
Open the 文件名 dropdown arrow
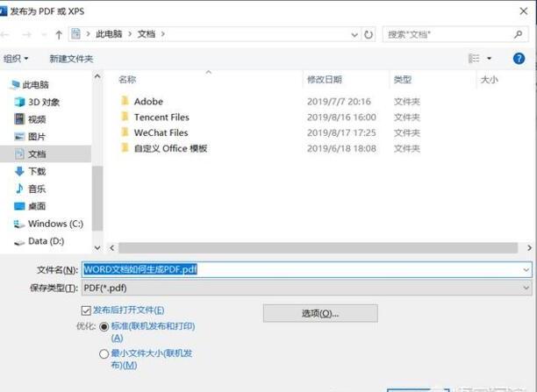(x=526, y=270)
